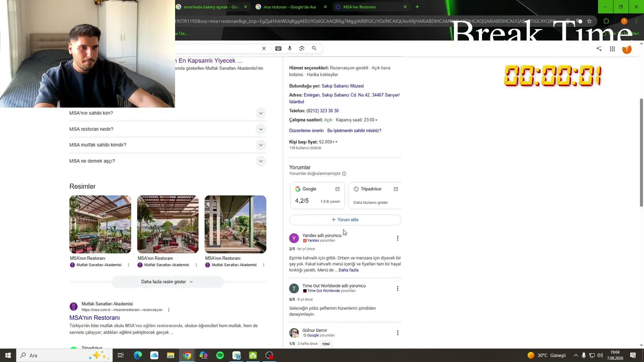Share this search result page

[x=599, y=49]
